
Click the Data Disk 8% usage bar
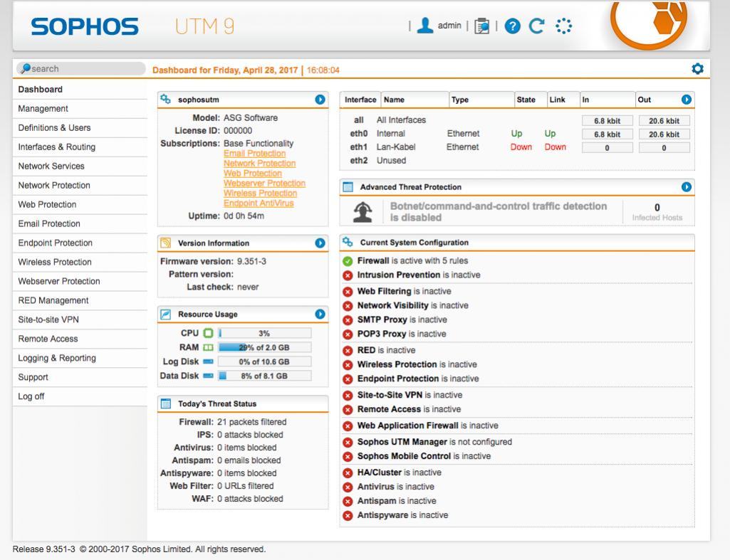264,376
